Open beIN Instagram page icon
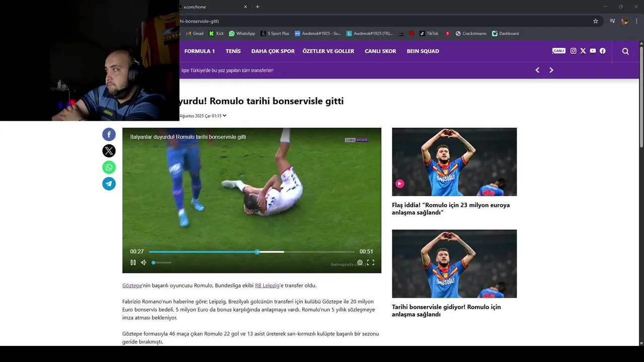Viewport: 644px width, 362px height. 573,51
